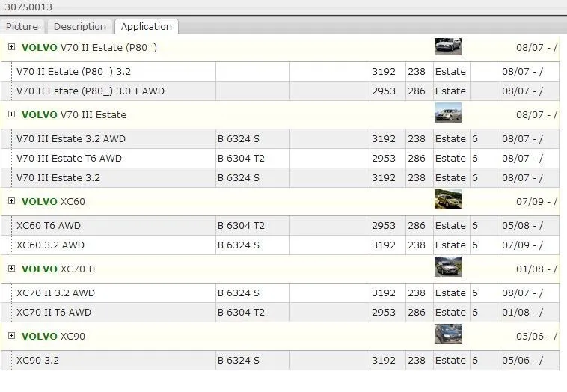Click row XC70 II T6 AWD
Screen dimensions: 567x392
pos(281,313)
